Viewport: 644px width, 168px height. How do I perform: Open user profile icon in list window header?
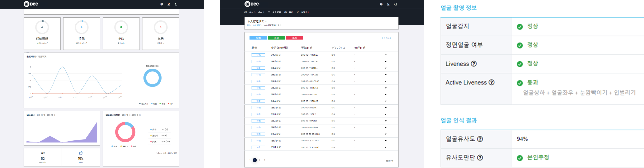pyautogui.click(x=388, y=4)
